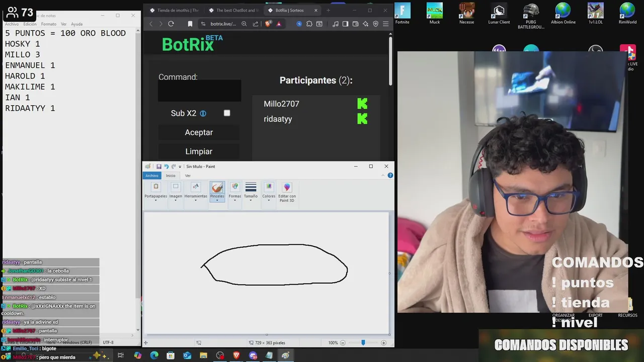The width and height of the screenshot is (644, 362).
Task: Expand Imagen dropdown in Paint
Action: pyautogui.click(x=176, y=201)
